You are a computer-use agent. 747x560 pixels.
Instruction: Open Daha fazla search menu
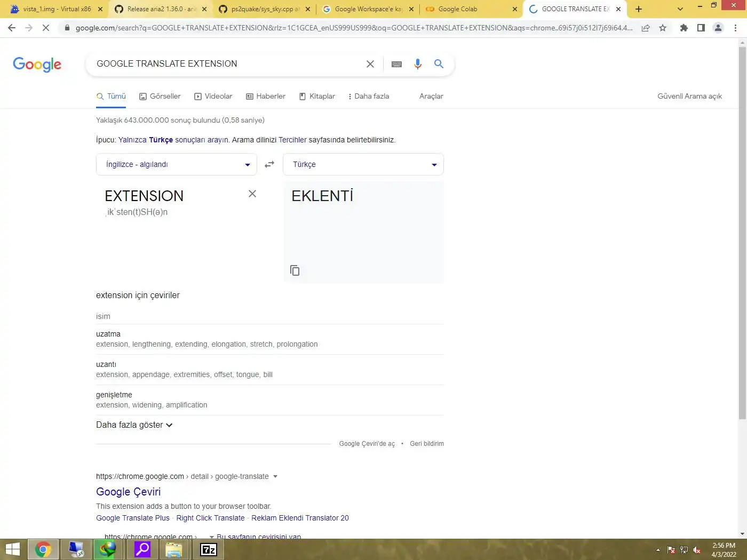[368, 97]
